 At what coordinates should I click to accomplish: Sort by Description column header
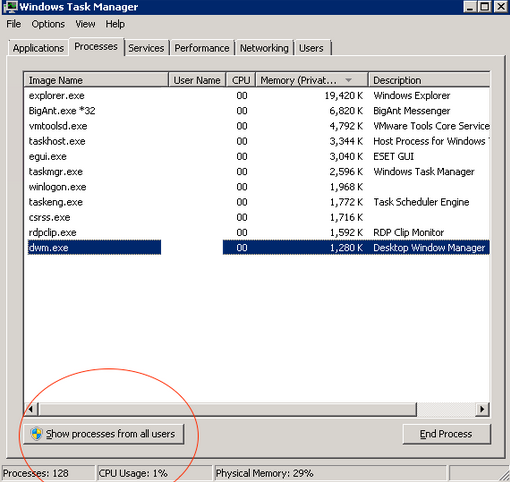[x=429, y=80]
